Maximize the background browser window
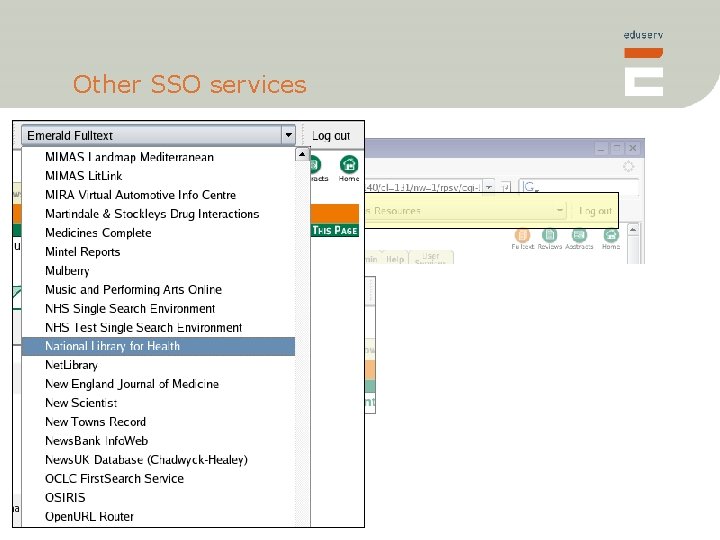This screenshot has height=540, width=720. click(617, 148)
